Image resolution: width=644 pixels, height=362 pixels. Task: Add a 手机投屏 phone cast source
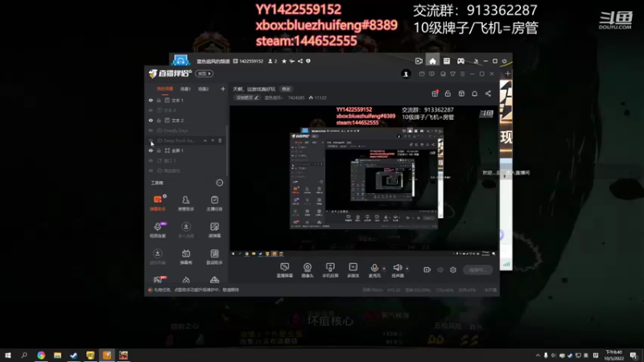coord(330,270)
